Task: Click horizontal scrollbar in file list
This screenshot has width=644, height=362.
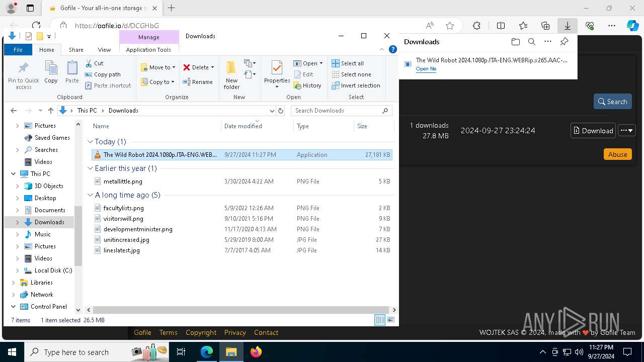Action: [x=240, y=310]
